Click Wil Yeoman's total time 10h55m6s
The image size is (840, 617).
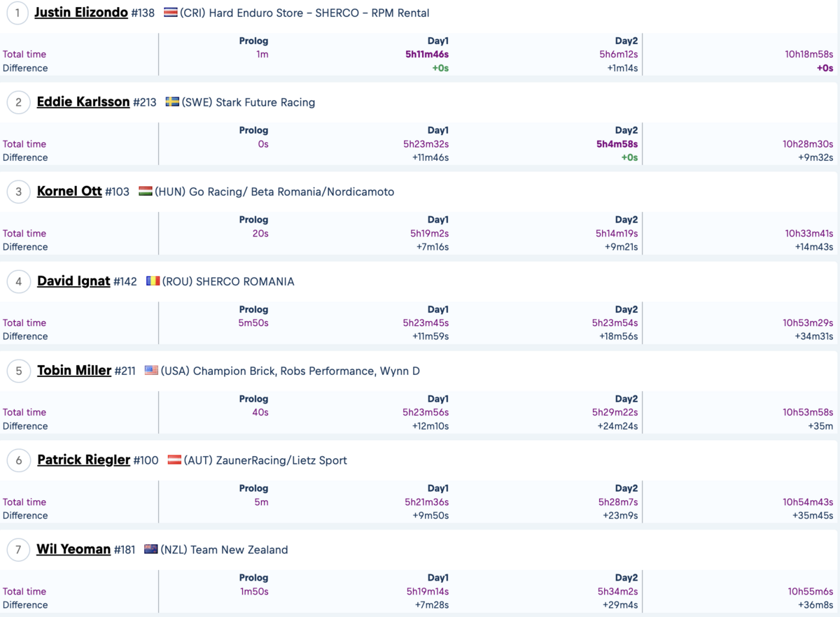(x=811, y=592)
